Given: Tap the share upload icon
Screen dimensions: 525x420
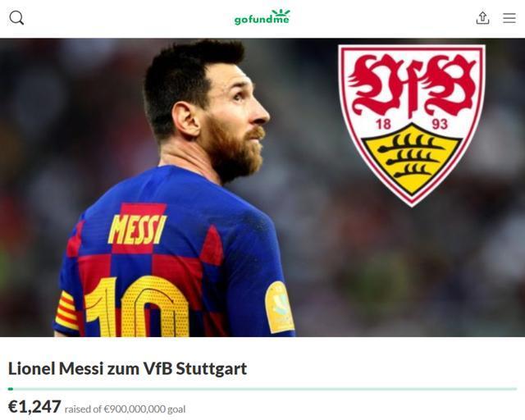Looking at the screenshot, I should (482, 18).
